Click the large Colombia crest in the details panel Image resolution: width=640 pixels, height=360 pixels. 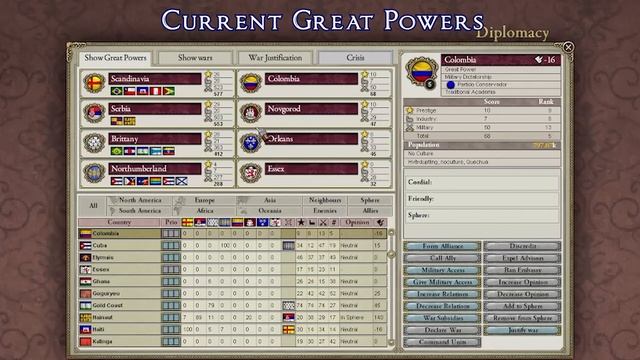pyautogui.click(x=421, y=72)
